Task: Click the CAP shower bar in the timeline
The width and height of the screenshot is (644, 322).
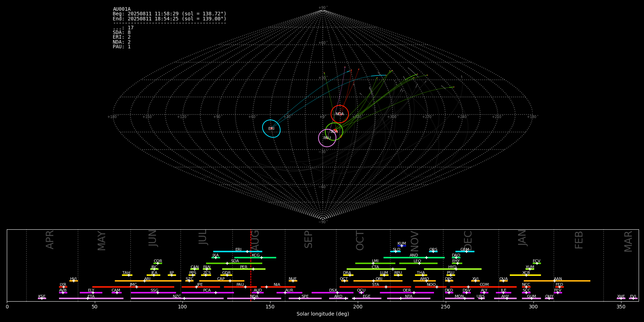Action: pyautogui.click(x=222, y=281)
